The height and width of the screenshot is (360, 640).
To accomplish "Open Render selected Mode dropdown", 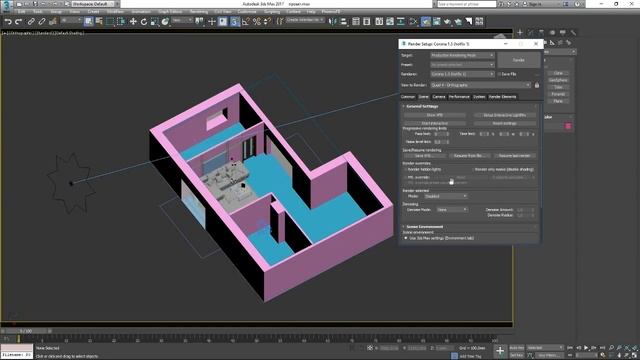I will click(446, 196).
